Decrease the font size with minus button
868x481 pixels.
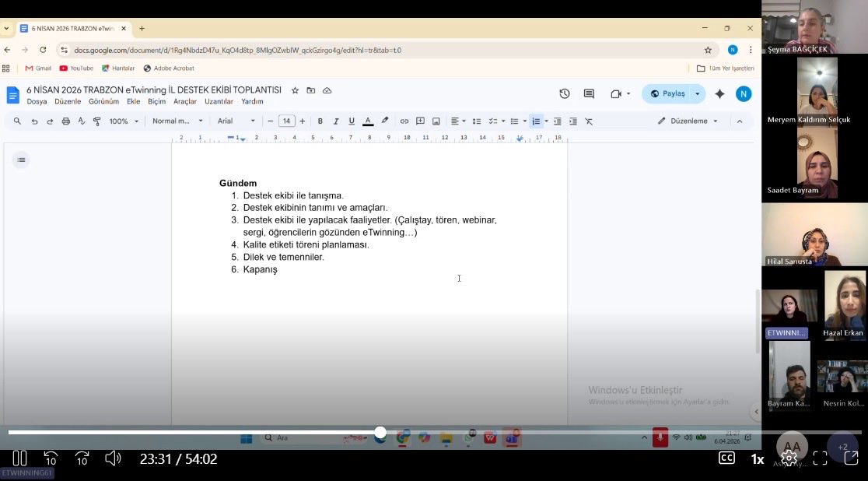coord(270,121)
